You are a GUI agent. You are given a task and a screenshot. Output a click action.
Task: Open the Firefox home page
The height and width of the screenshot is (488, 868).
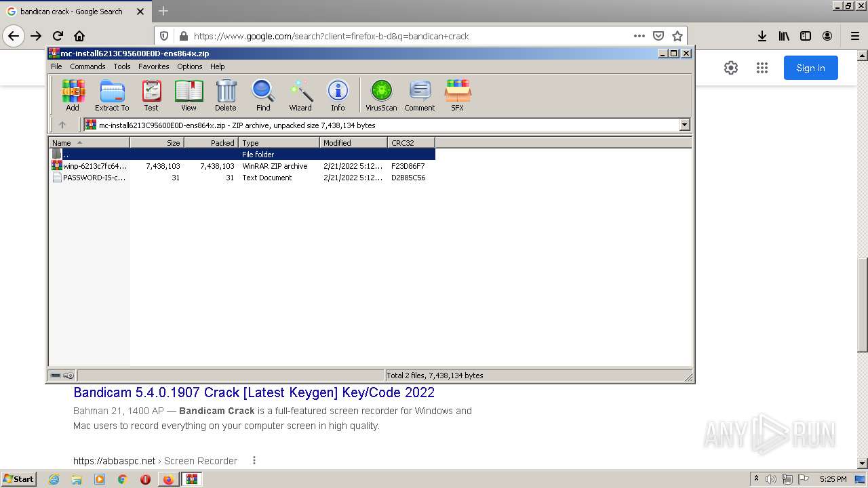[x=79, y=36]
